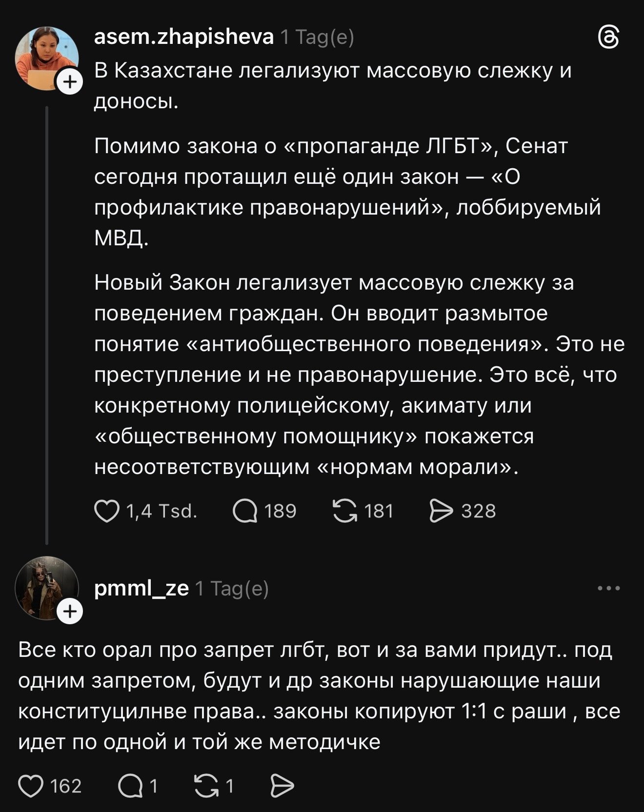Image resolution: width=644 pixels, height=812 pixels.
Task: Open replies to pmml_ze comment
Action: click(x=130, y=786)
